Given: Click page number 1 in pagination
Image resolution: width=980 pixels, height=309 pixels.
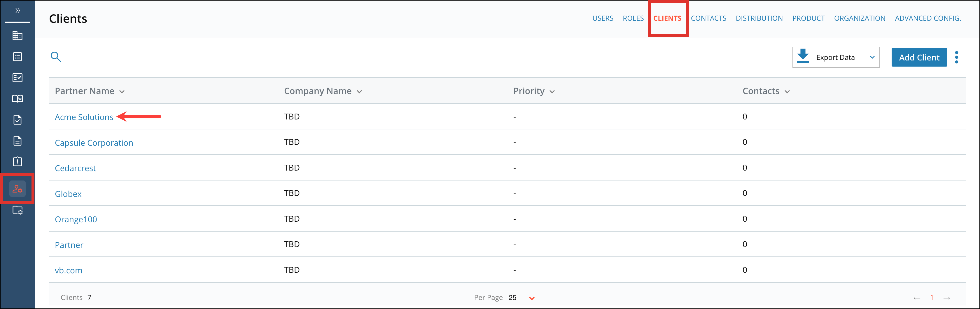Looking at the screenshot, I should [932, 298].
